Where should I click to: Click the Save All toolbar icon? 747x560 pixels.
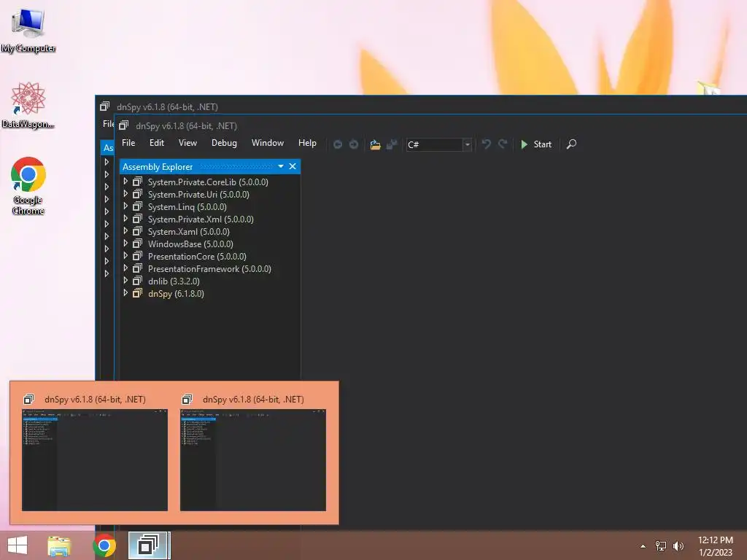tap(392, 144)
